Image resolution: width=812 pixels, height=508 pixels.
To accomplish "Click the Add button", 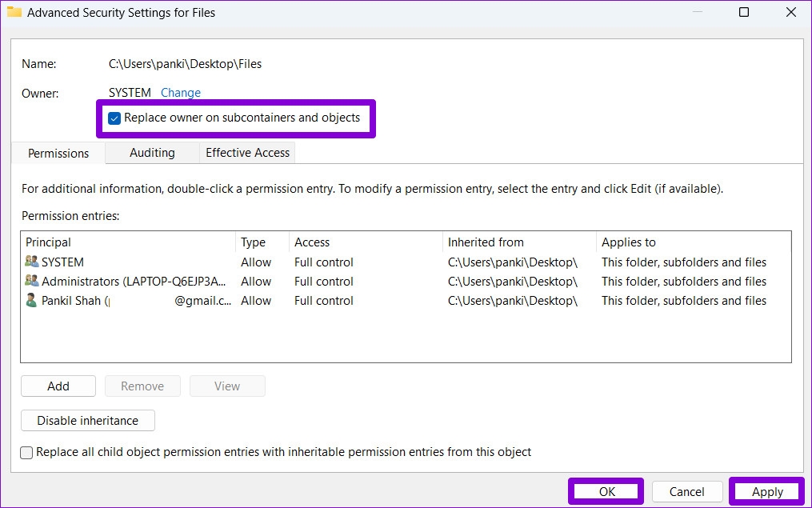I will 58,386.
